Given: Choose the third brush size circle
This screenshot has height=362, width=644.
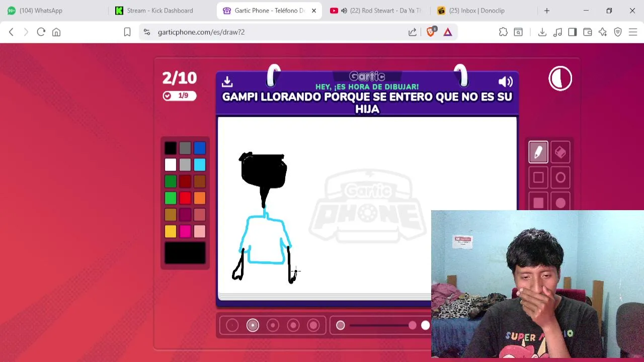Looking at the screenshot, I should (x=273, y=325).
